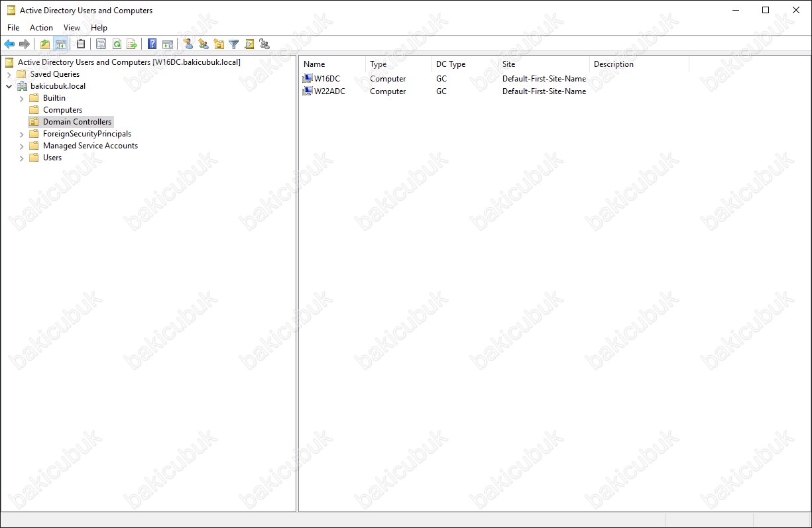Create a new group via toolbar icon
The height and width of the screenshot is (528, 812).
(203, 44)
